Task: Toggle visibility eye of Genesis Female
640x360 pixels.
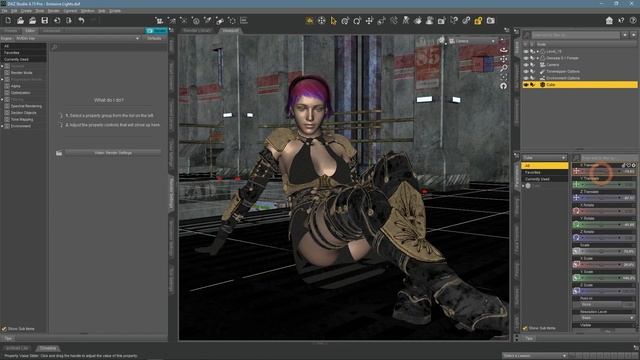Action: click(526, 58)
